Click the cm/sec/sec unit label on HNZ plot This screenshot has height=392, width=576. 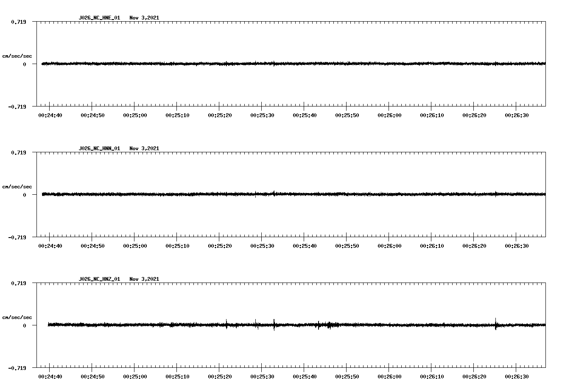tap(17, 317)
